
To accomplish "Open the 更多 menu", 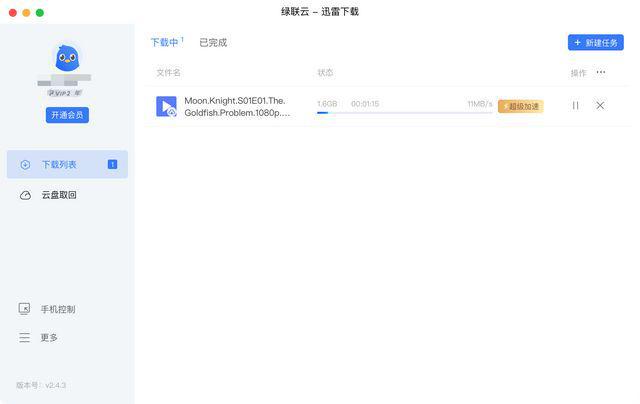I will pos(49,337).
